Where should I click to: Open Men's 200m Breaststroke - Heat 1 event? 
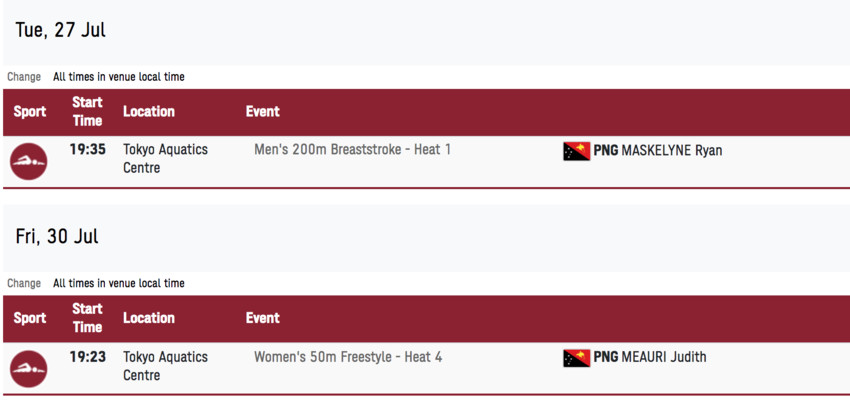(x=352, y=150)
